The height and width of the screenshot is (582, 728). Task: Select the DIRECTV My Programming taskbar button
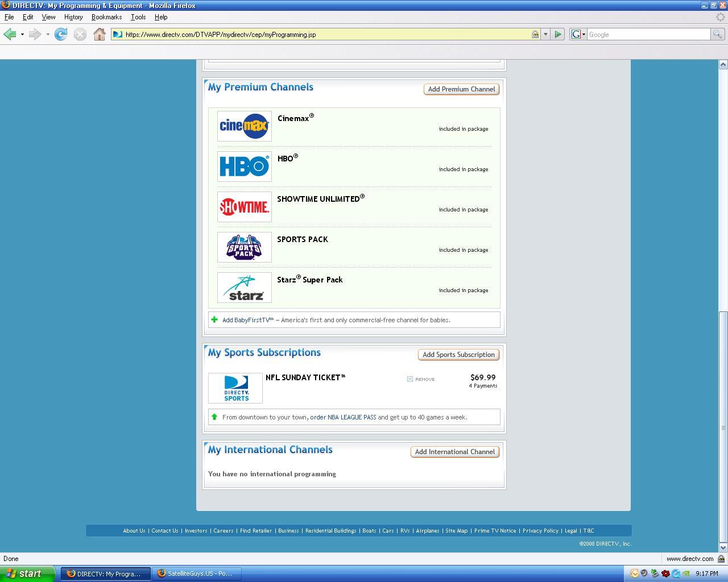pos(106,573)
